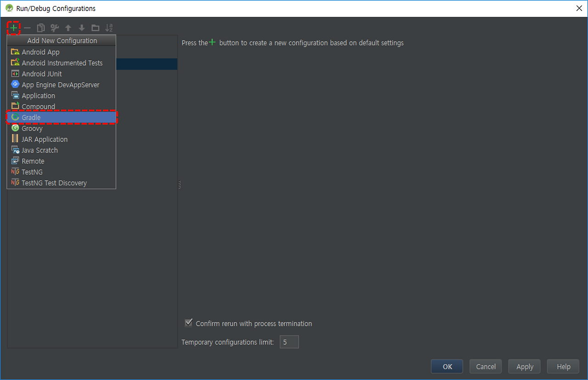Select the Groovy configuration type
The image size is (588, 380).
point(62,129)
